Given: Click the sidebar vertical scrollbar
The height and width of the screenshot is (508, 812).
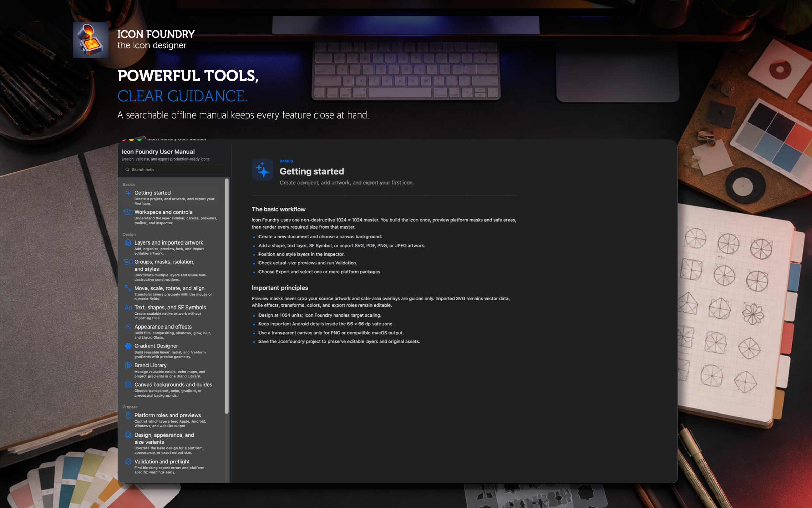Looking at the screenshot, I should [x=227, y=296].
